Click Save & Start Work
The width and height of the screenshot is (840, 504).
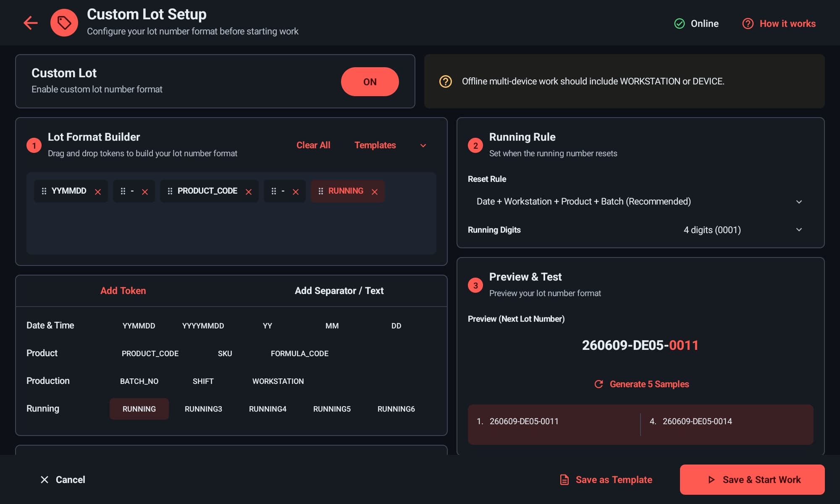(x=752, y=480)
